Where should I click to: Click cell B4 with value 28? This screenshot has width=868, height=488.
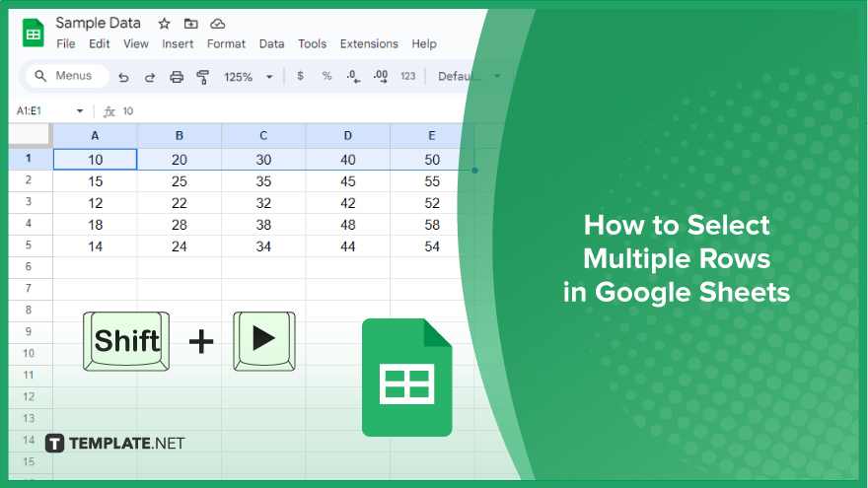180,224
